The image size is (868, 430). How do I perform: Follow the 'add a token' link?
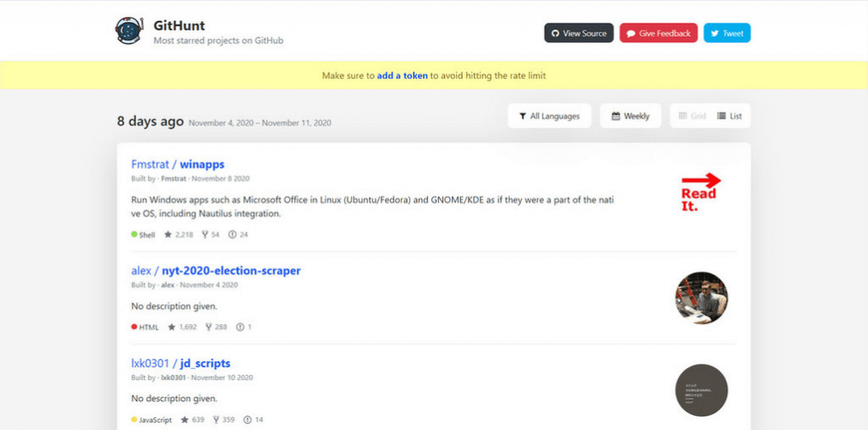(403, 75)
